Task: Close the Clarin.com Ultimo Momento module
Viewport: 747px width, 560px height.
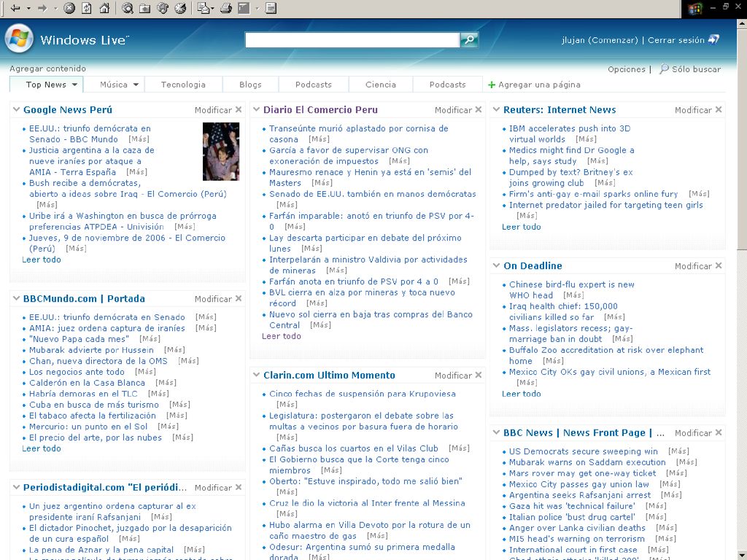Action: 479,376
